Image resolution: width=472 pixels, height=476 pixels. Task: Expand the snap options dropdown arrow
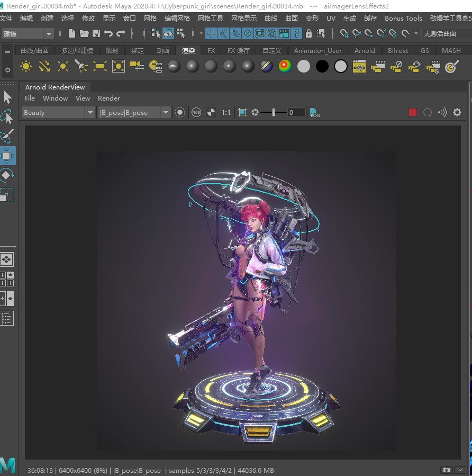coord(416,33)
